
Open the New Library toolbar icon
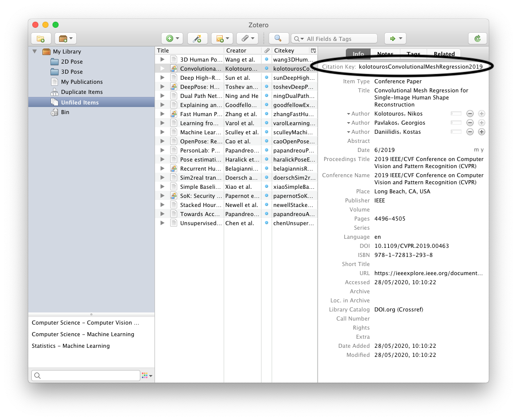click(64, 38)
